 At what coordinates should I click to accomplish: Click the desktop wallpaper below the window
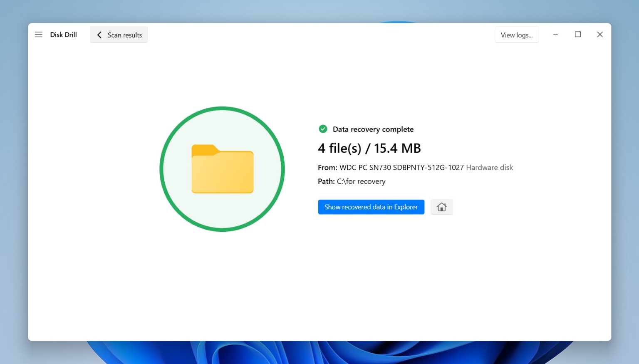click(x=316, y=353)
